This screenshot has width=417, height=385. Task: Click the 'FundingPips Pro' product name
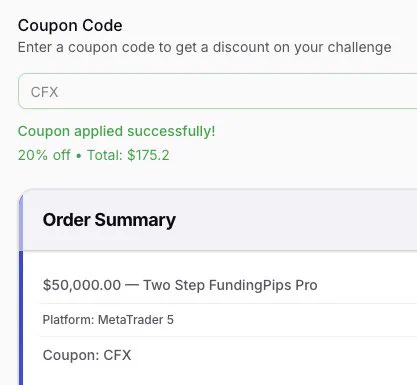(263, 286)
